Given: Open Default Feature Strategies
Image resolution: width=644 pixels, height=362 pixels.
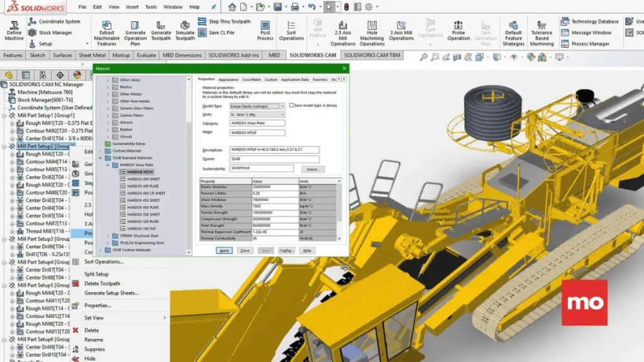Looking at the screenshot, I should click(x=513, y=25).
